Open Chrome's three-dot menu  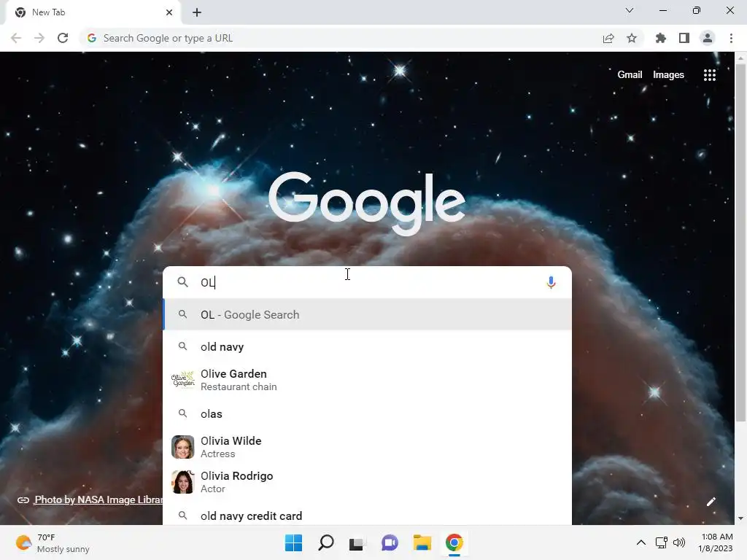click(x=731, y=38)
